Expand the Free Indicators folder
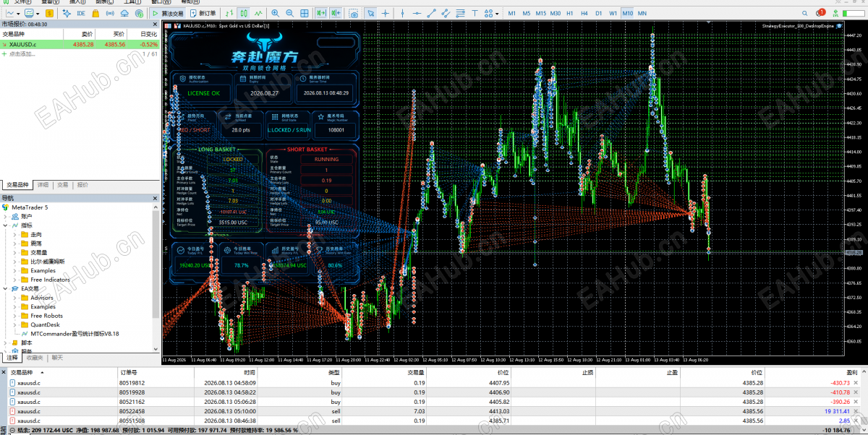This screenshot has height=435, width=868. click(15, 279)
